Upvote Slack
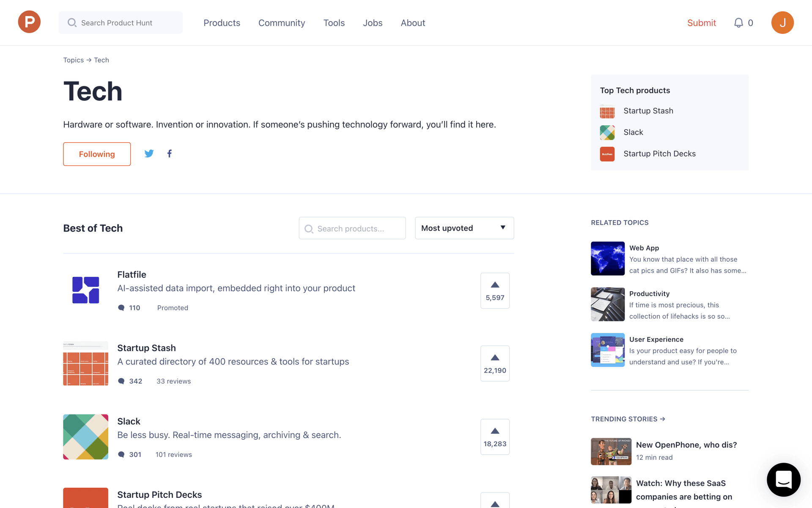The image size is (812, 508). point(495,437)
